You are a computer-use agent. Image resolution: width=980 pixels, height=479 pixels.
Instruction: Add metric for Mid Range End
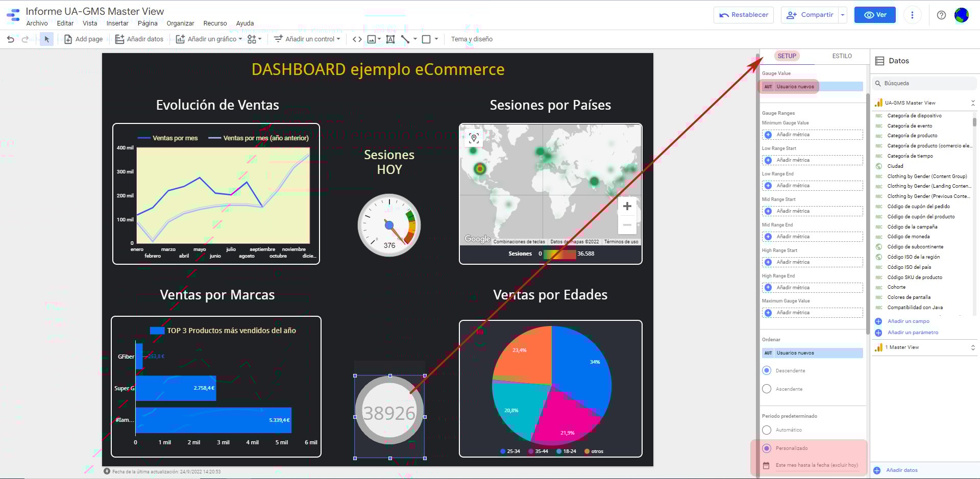813,237
